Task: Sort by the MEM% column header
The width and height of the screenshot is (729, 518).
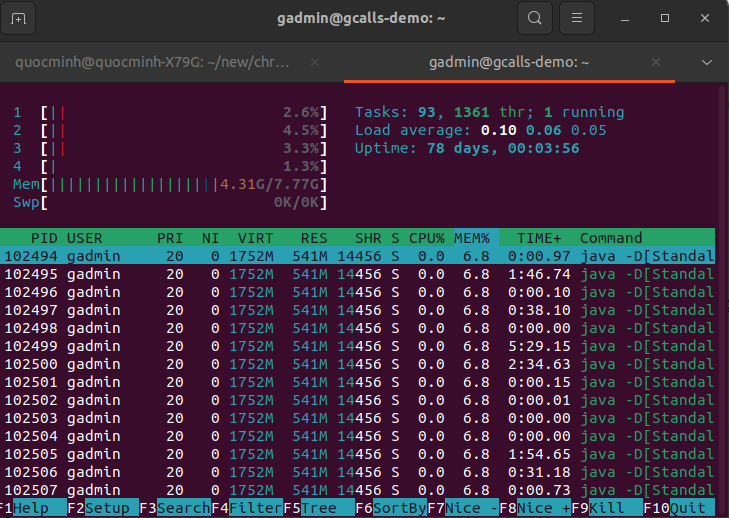Action: [472, 238]
